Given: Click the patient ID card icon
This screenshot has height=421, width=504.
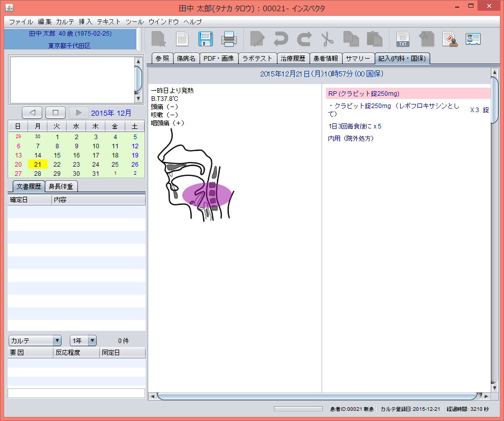Looking at the screenshot, I should click(473, 39).
